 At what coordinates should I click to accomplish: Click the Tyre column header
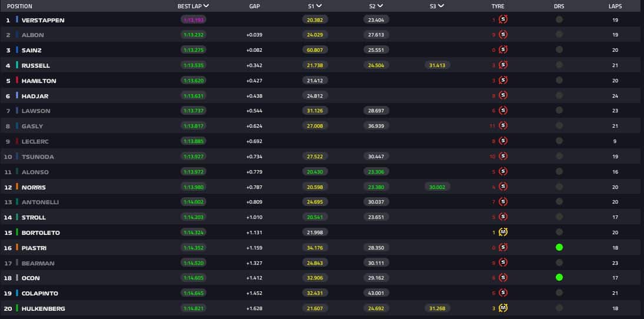(498, 6)
